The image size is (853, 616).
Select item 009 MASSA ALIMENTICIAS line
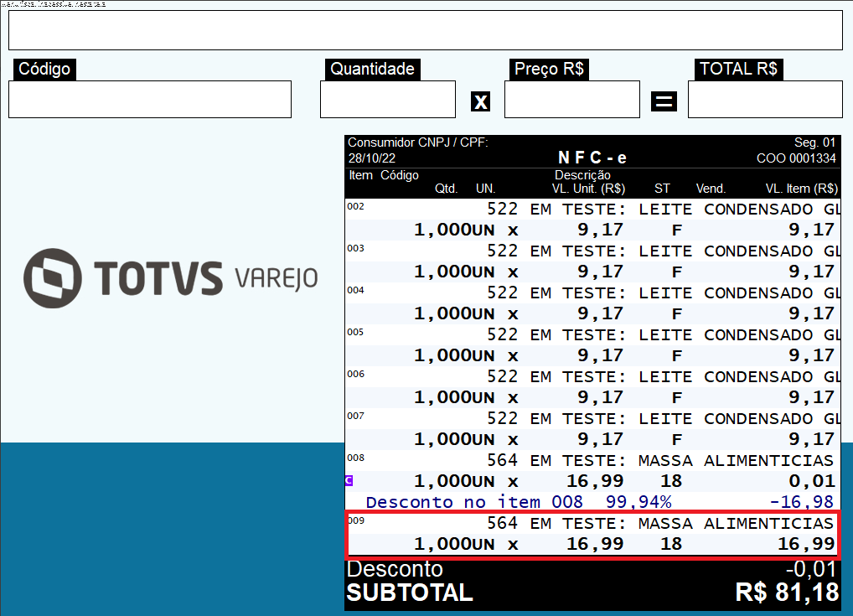click(593, 523)
